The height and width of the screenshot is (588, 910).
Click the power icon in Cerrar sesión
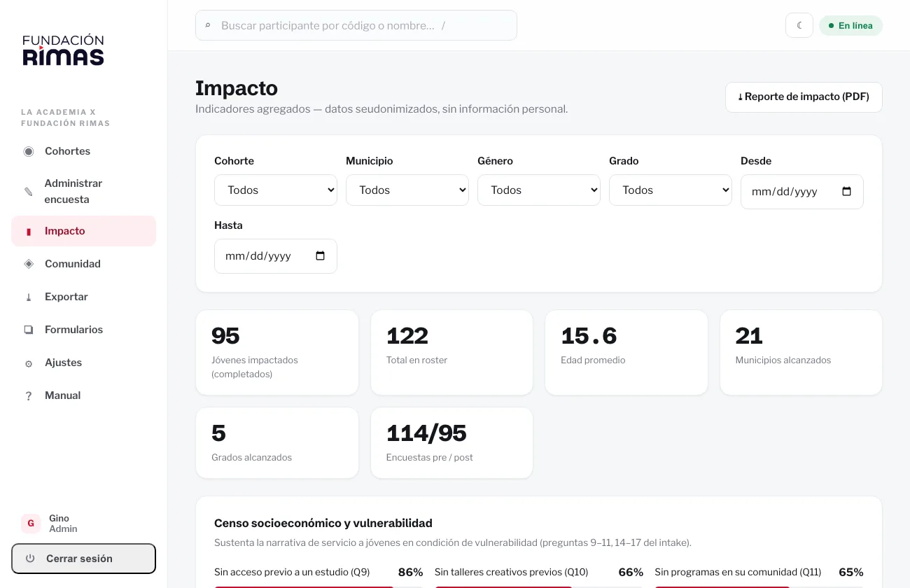[x=30, y=559]
